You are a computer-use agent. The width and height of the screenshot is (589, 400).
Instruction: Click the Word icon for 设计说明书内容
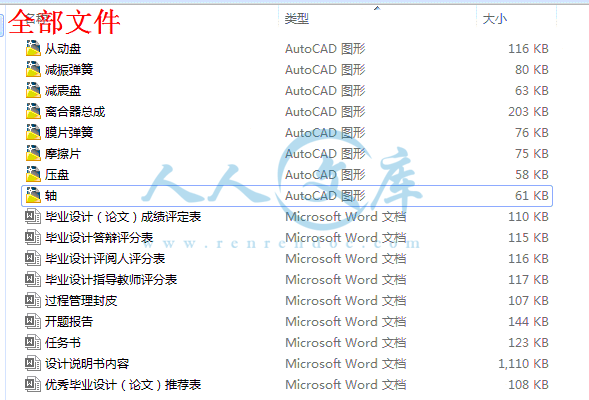pyautogui.click(x=33, y=364)
